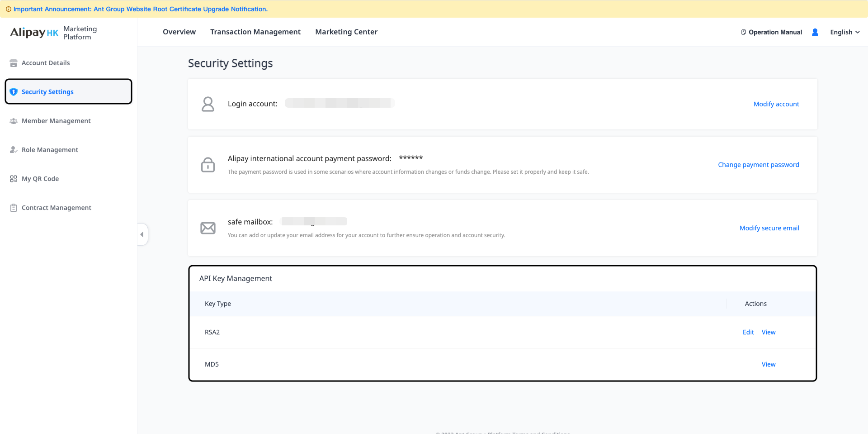Click the payment password lock icon
This screenshot has height=434, width=868.
point(208,165)
